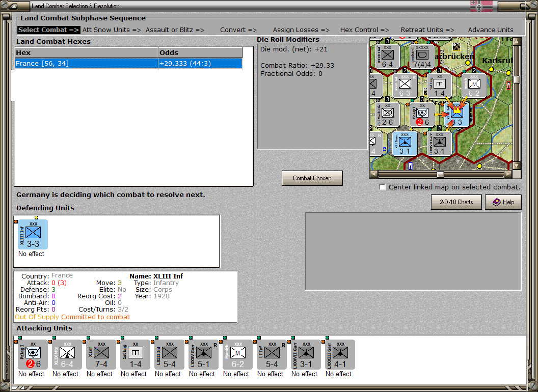This screenshot has width=538, height=392.
Task: Click the Hex column header
Action: 87,53
